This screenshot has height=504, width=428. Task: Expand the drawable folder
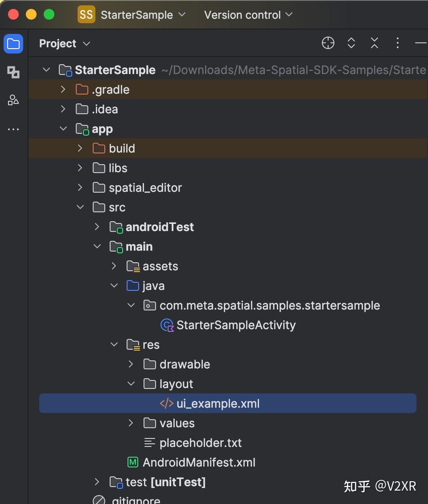coord(131,364)
